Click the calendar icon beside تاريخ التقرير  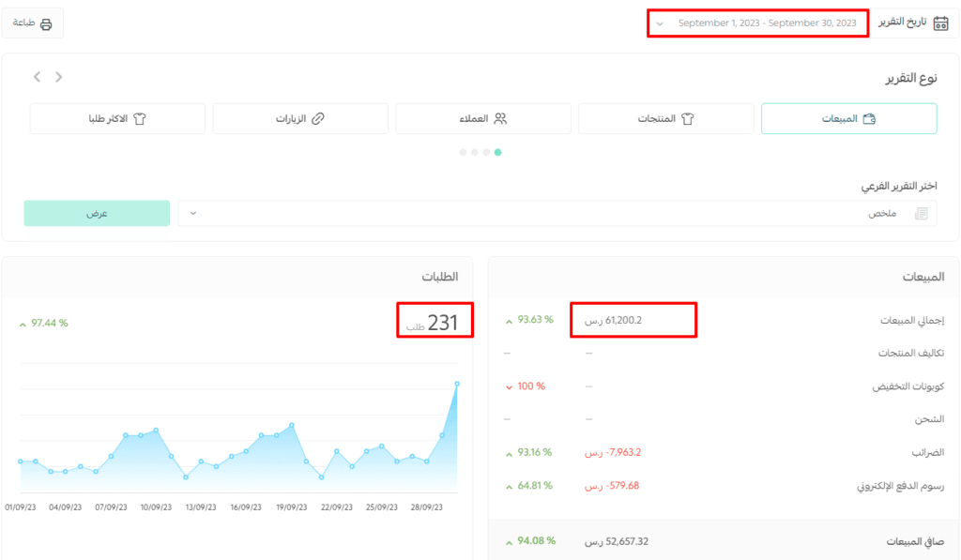coord(940,23)
